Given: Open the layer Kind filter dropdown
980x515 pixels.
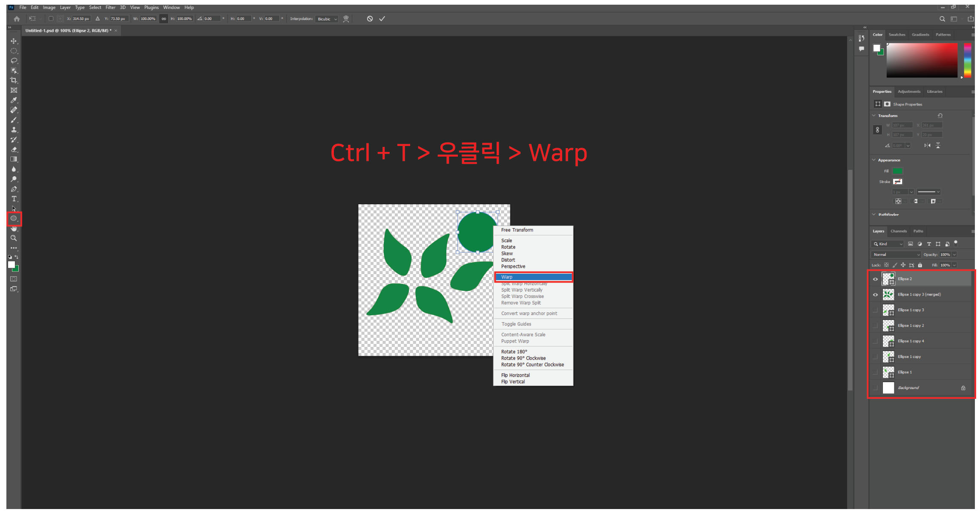Looking at the screenshot, I should (888, 244).
